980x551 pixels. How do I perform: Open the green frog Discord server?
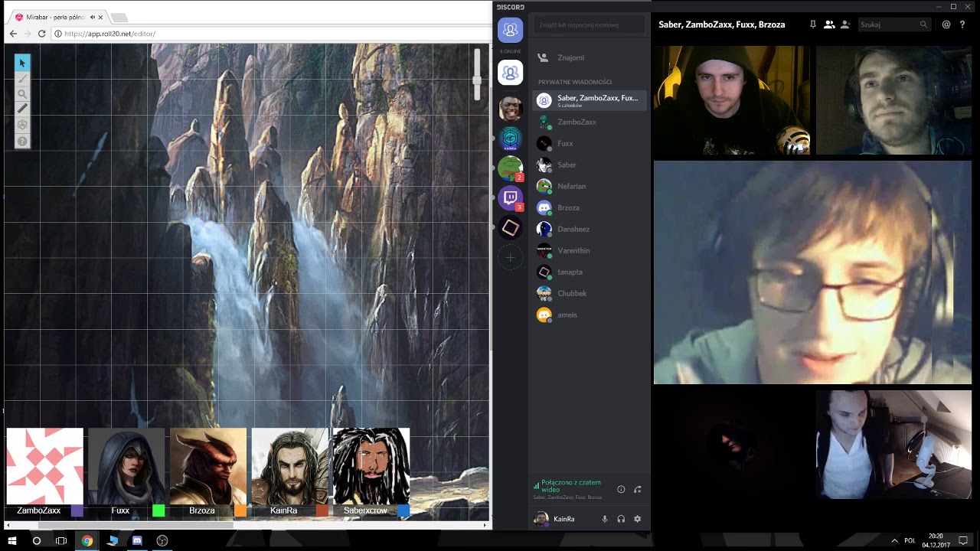coord(511,168)
